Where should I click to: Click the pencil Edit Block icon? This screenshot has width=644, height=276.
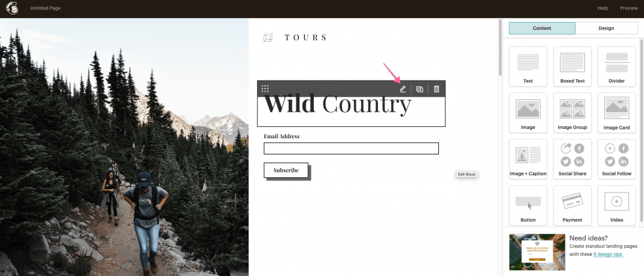coord(402,89)
